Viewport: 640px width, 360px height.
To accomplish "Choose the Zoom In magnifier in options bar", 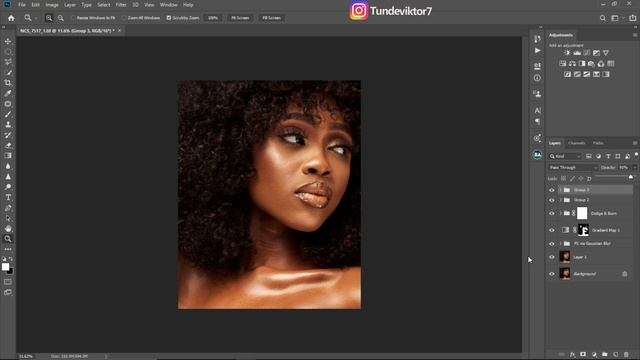I will coord(49,18).
